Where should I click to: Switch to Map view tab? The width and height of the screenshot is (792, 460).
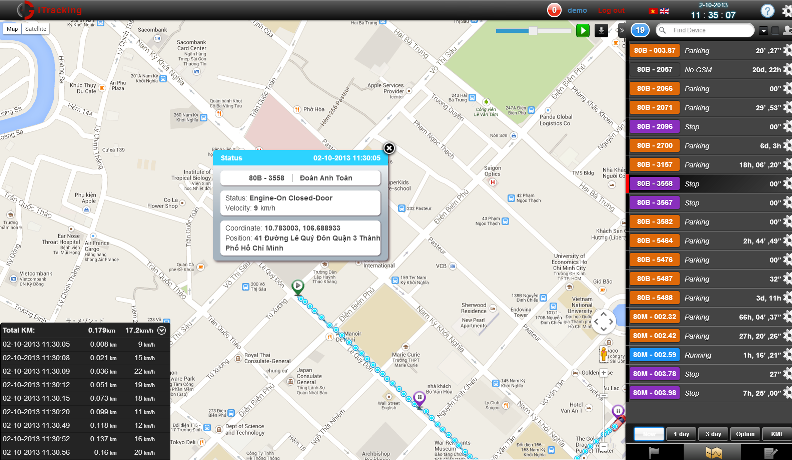tap(12, 29)
